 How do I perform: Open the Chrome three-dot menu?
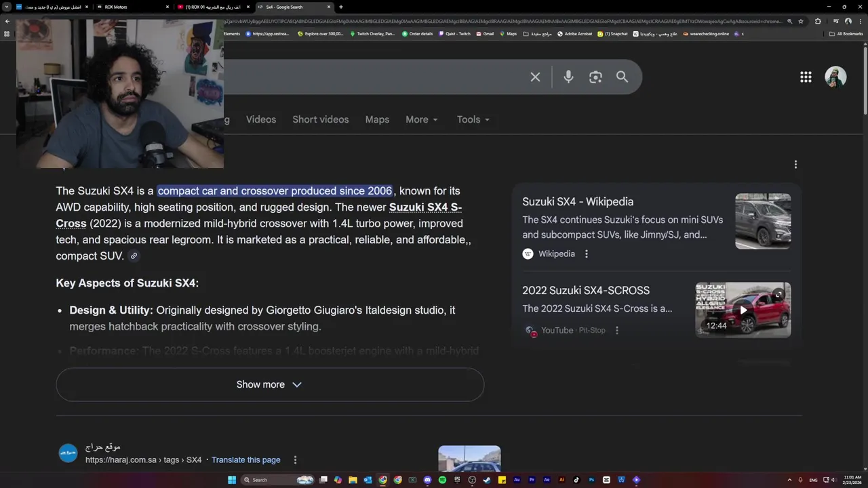click(x=861, y=21)
